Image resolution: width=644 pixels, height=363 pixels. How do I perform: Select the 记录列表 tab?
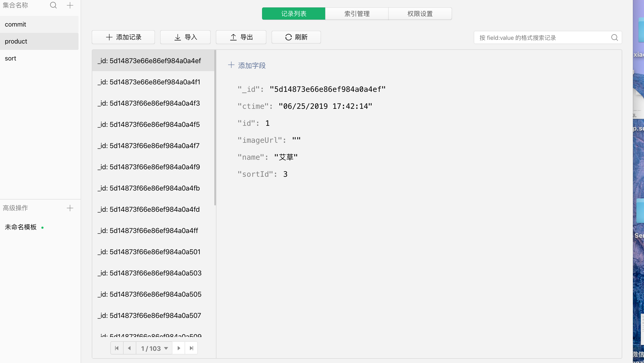pyautogui.click(x=294, y=14)
